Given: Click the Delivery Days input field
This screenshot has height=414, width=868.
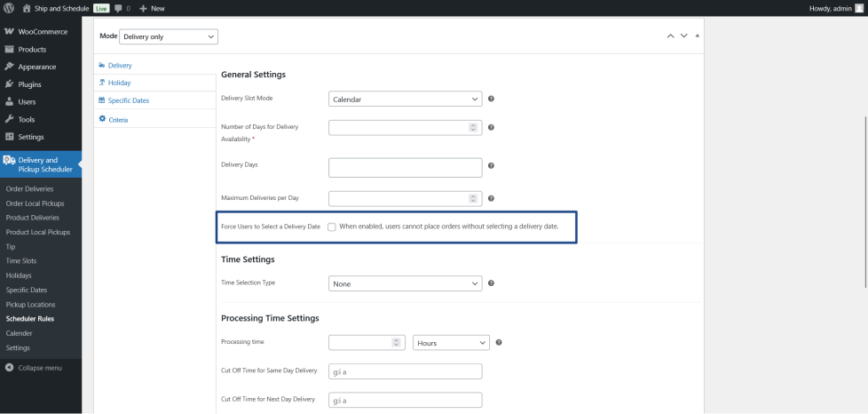Looking at the screenshot, I should pos(405,167).
